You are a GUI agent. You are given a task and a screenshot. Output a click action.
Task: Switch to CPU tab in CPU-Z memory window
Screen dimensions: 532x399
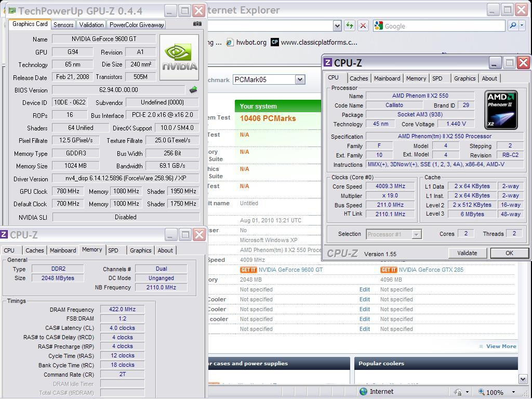tap(9, 250)
